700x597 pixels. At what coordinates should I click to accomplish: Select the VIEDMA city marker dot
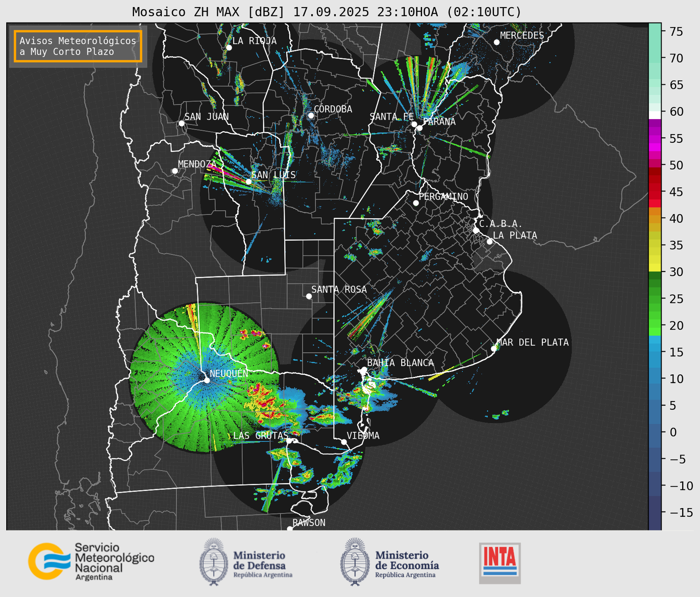click(x=344, y=442)
